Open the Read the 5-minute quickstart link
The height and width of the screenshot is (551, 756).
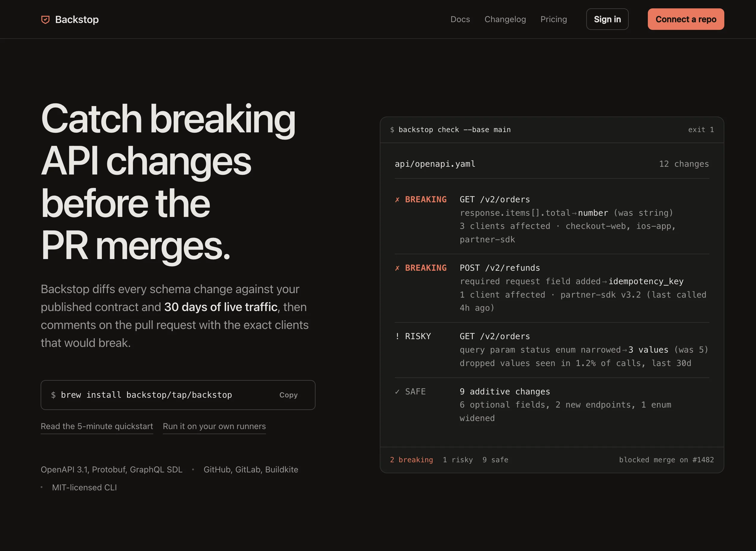(97, 426)
